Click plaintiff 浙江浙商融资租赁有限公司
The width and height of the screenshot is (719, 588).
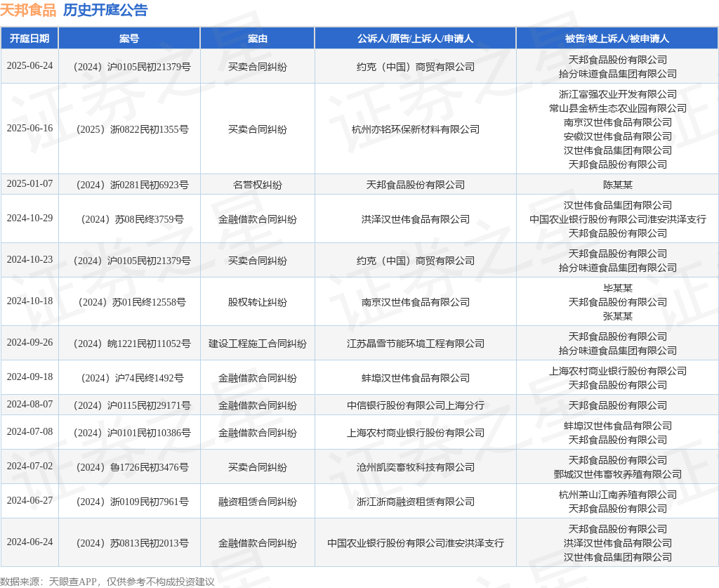pos(416,502)
